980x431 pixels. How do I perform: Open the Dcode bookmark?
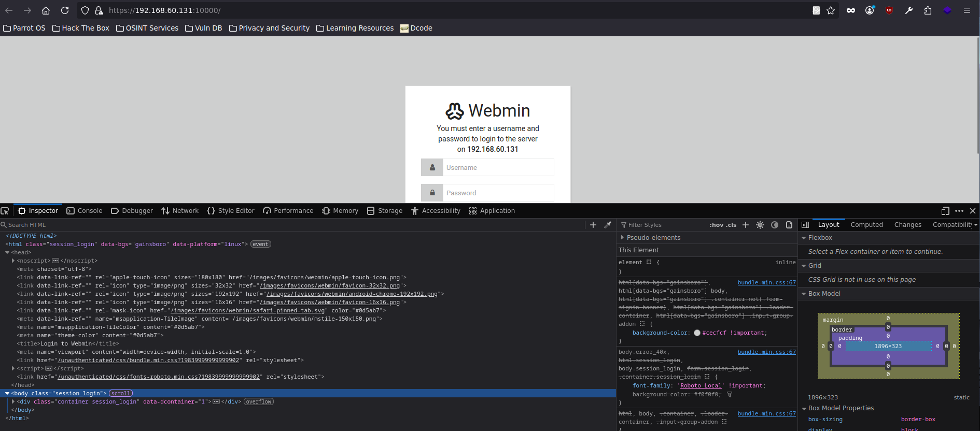pyautogui.click(x=416, y=28)
